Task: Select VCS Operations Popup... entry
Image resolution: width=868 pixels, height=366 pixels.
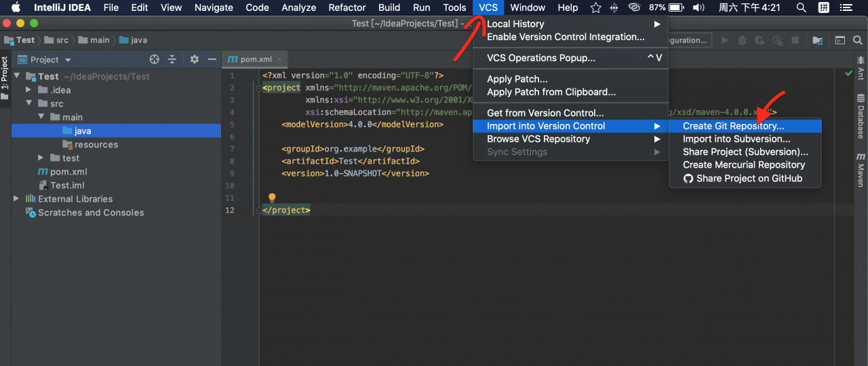Action: click(x=570, y=58)
